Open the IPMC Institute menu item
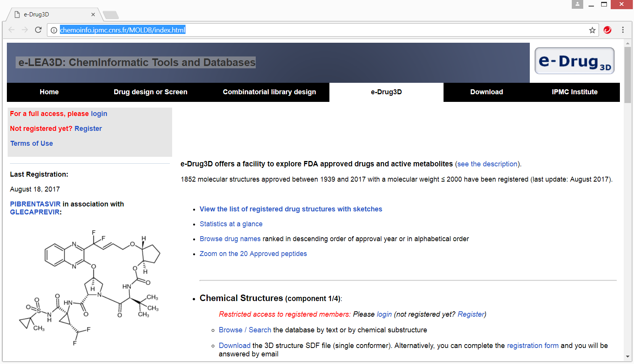Screen dimensions: 634x364 575,92
